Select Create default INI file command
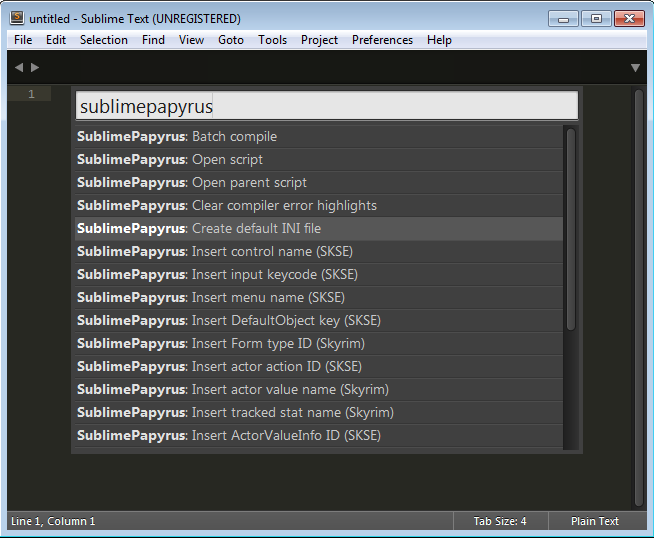Image resolution: width=654 pixels, height=538 pixels. point(319,229)
